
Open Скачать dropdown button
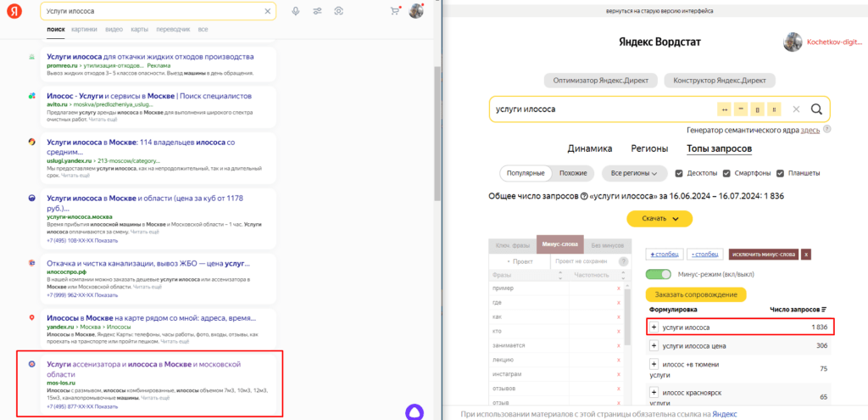(659, 218)
